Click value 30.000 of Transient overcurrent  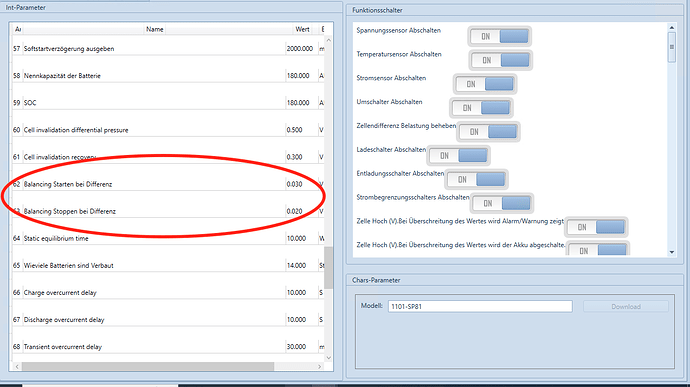[x=296, y=346]
